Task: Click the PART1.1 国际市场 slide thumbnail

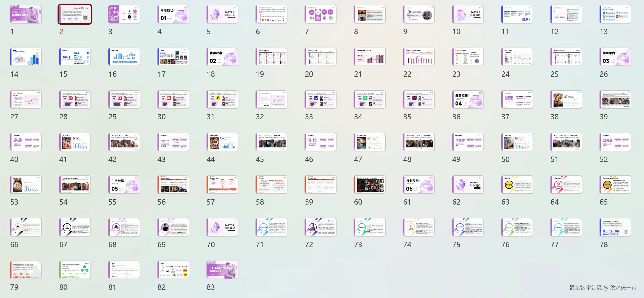Action: pyautogui.click(x=222, y=14)
